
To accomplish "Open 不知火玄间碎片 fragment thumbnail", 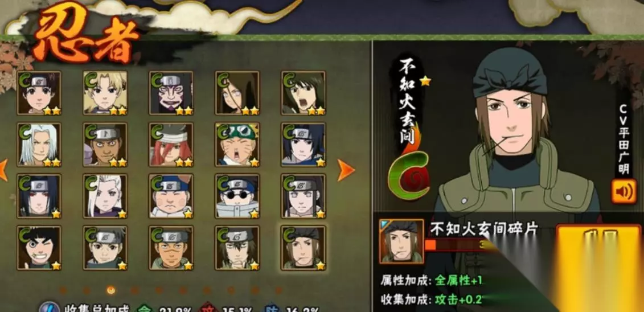I will pyautogui.click(x=401, y=241).
